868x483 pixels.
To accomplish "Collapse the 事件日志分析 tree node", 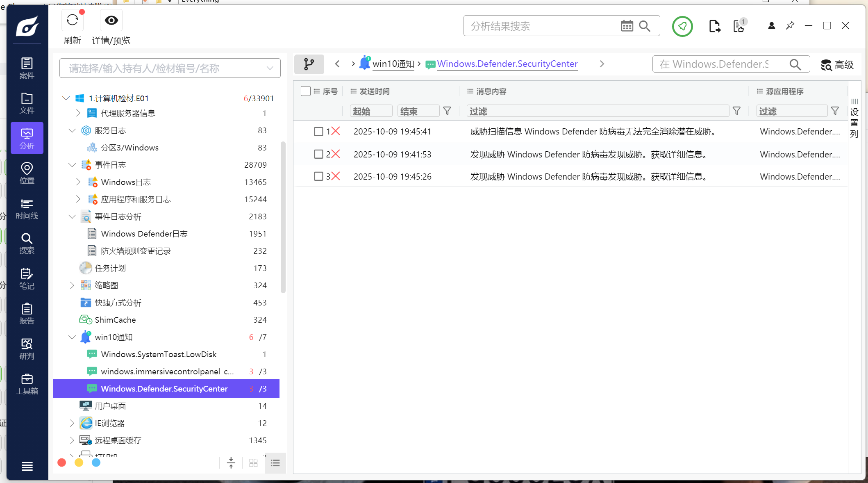I will pos(72,216).
